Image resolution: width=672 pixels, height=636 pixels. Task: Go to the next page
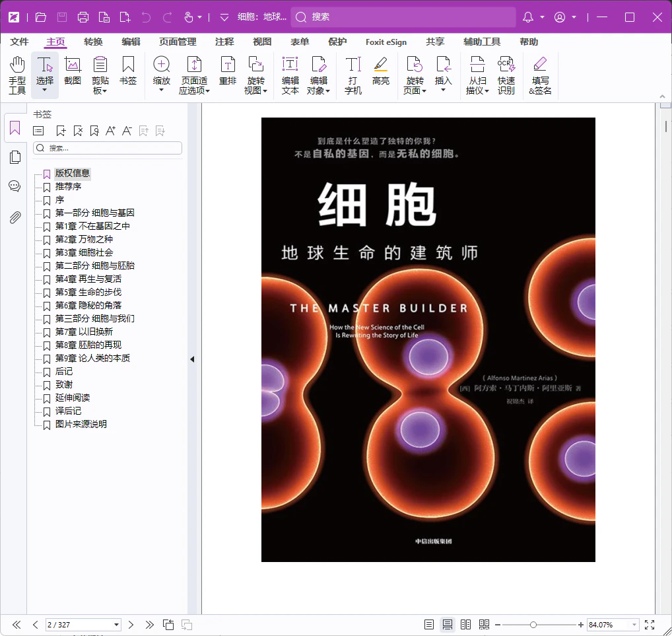pyautogui.click(x=131, y=624)
